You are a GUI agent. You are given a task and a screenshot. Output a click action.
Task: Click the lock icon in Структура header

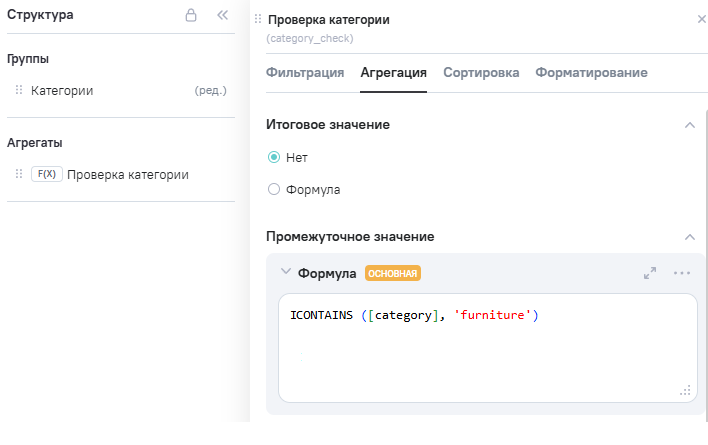[191, 16]
